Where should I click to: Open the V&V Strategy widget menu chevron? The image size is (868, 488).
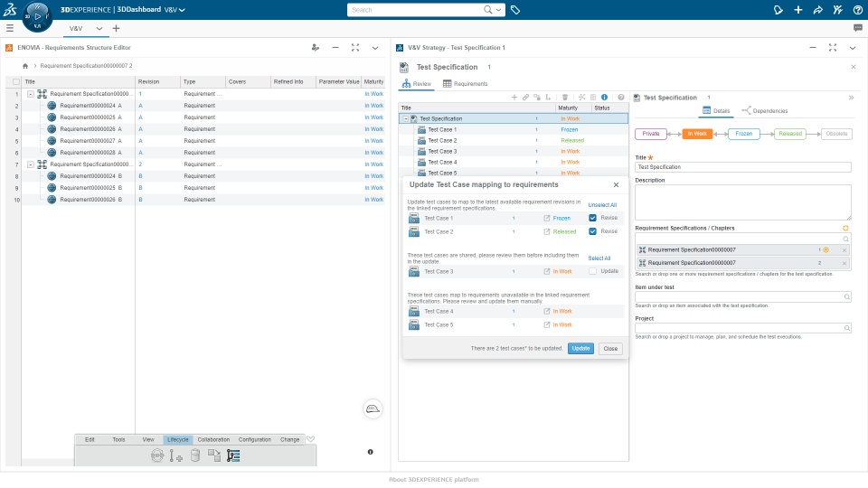(853, 48)
